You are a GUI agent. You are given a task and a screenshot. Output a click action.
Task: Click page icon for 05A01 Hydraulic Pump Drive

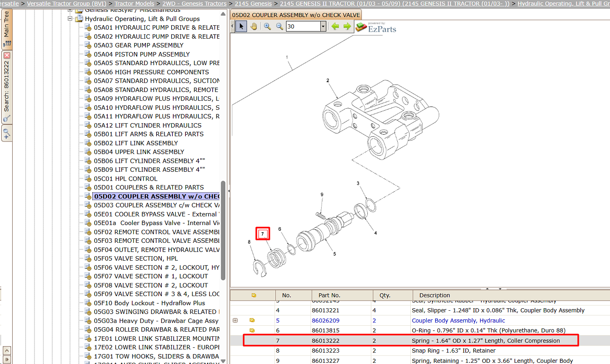(x=87, y=28)
